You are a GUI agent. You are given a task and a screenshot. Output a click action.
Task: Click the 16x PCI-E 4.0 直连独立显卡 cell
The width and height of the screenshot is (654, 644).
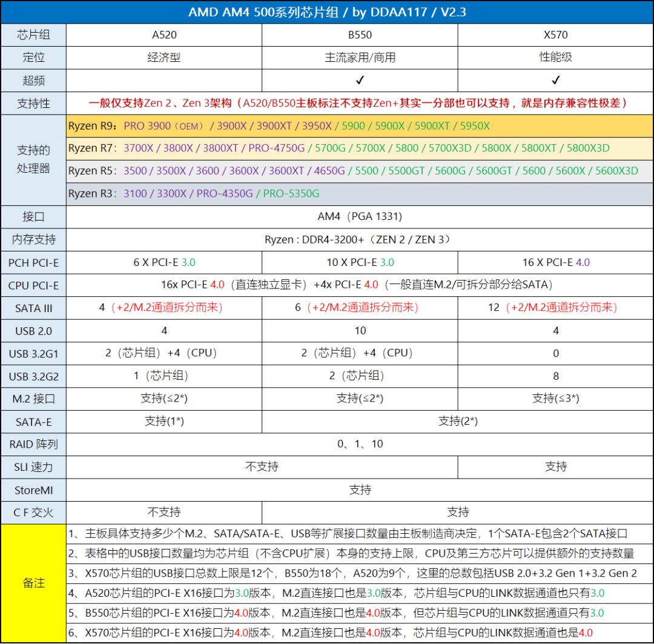[x=360, y=285]
